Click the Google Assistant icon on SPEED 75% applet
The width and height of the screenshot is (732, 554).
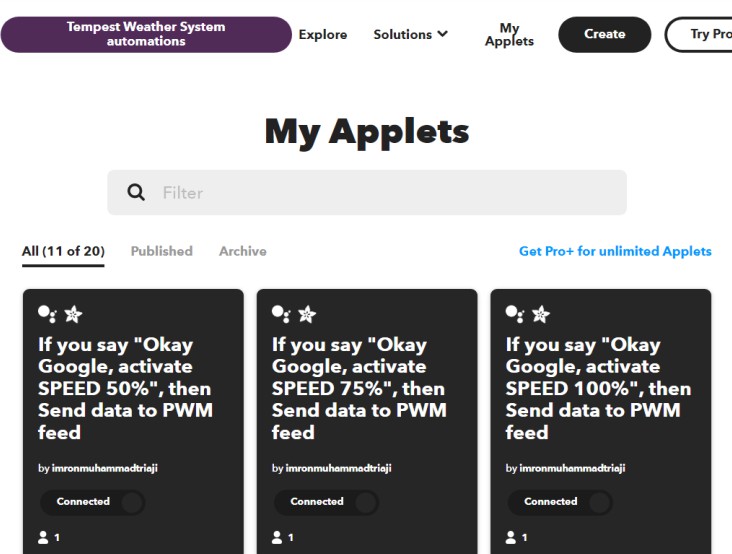(281, 313)
